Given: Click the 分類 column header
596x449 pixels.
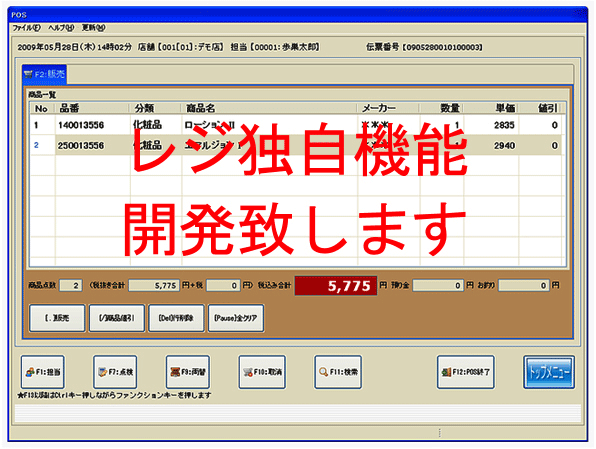Looking at the screenshot, I should coord(156,108).
